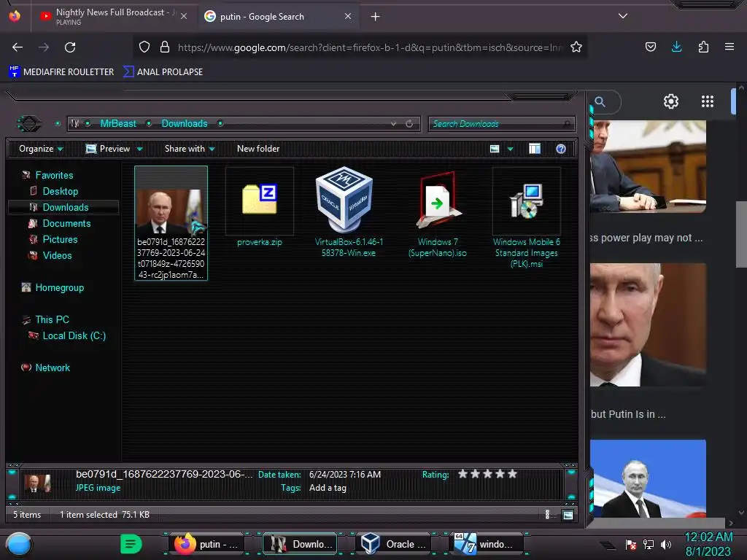
Task: Open the Organize menu
Action: [x=41, y=149]
